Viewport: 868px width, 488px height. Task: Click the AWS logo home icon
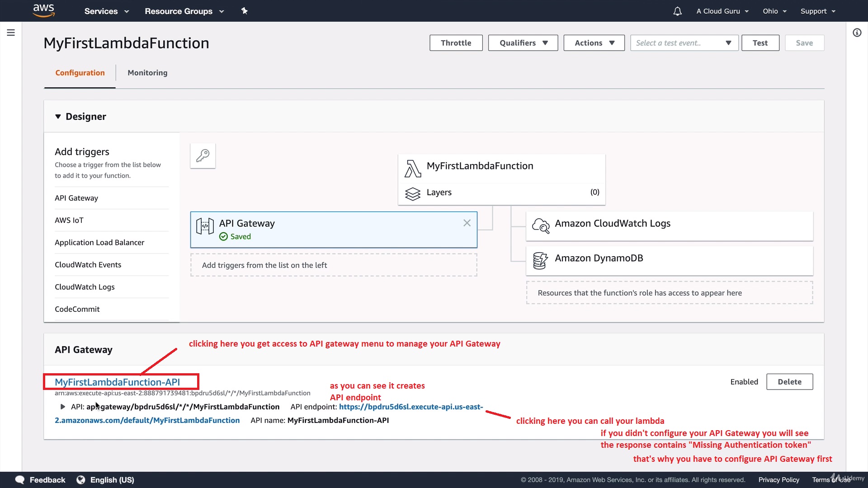(x=44, y=10)
